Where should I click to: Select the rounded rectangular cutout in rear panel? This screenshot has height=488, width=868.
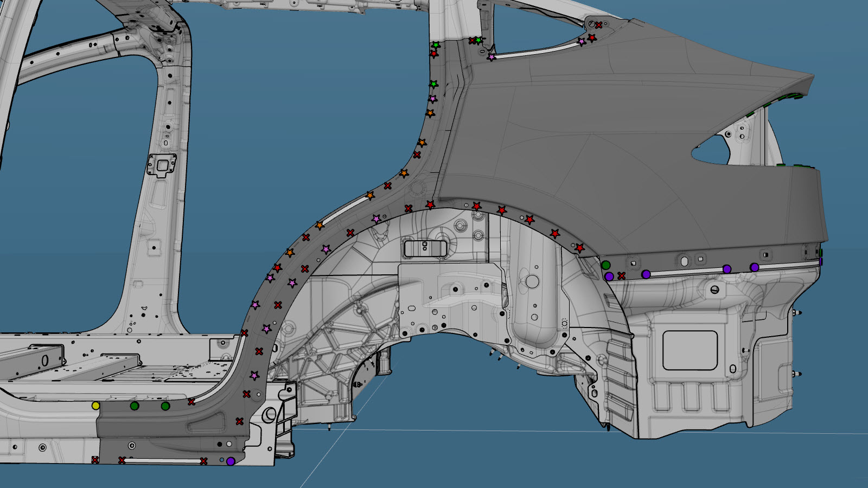pyautogui.click(x=690, y=350)
